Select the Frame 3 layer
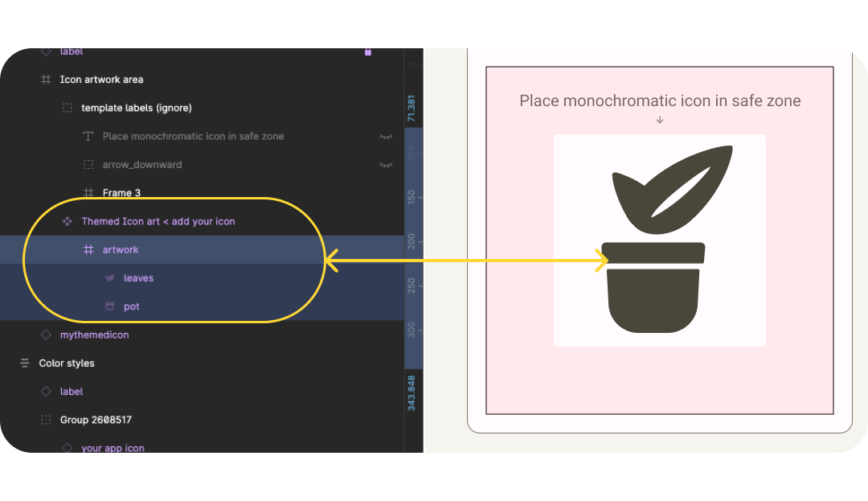868x501 pixels. pos(121,193)
